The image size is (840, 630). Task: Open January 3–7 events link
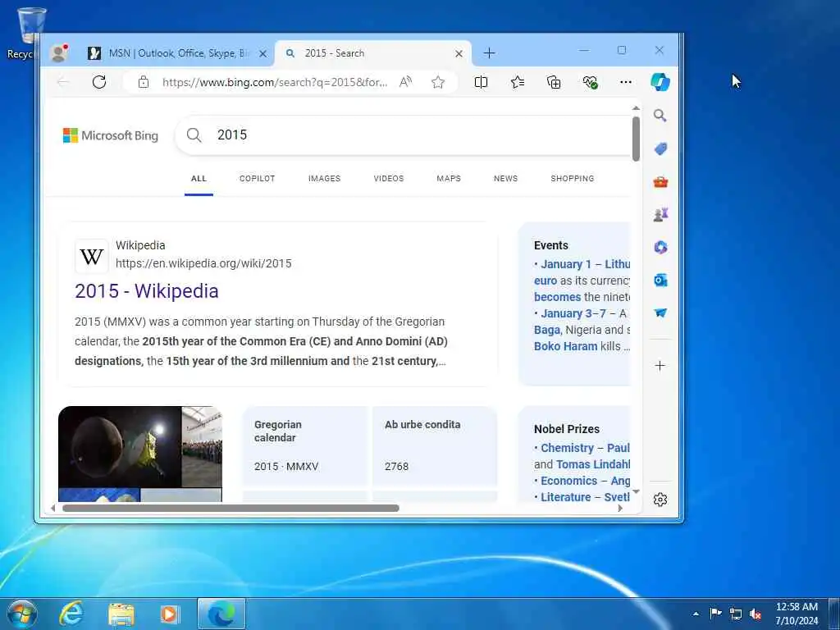pyautogui.click(x=573, y=313)
